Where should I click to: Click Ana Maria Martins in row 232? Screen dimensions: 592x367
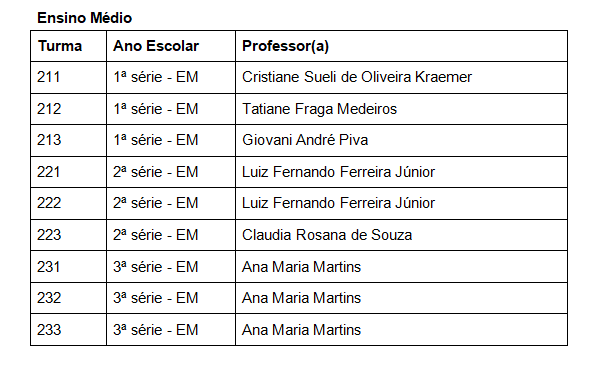pos(301,298)
